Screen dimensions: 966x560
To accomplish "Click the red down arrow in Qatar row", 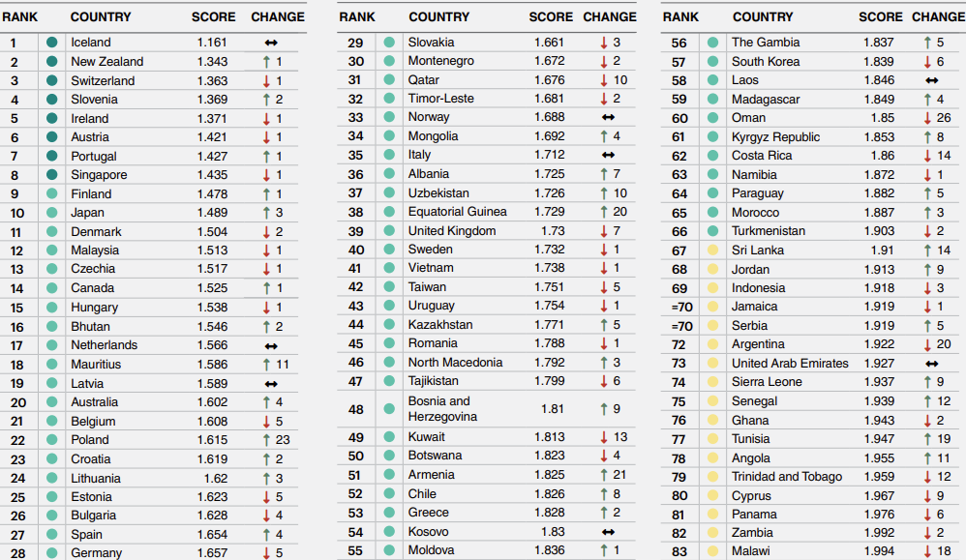I will click(x=604, y=80).
